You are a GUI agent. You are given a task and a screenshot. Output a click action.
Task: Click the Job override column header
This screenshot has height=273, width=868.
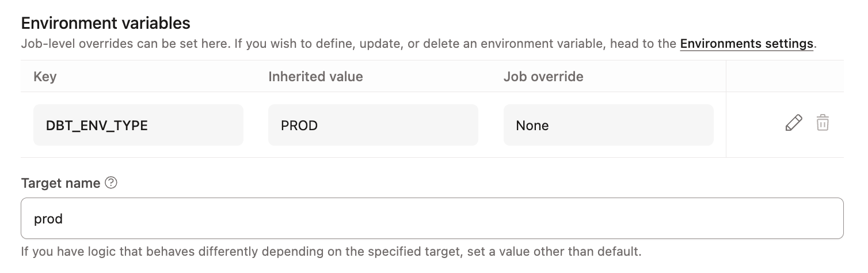point(543,77)
